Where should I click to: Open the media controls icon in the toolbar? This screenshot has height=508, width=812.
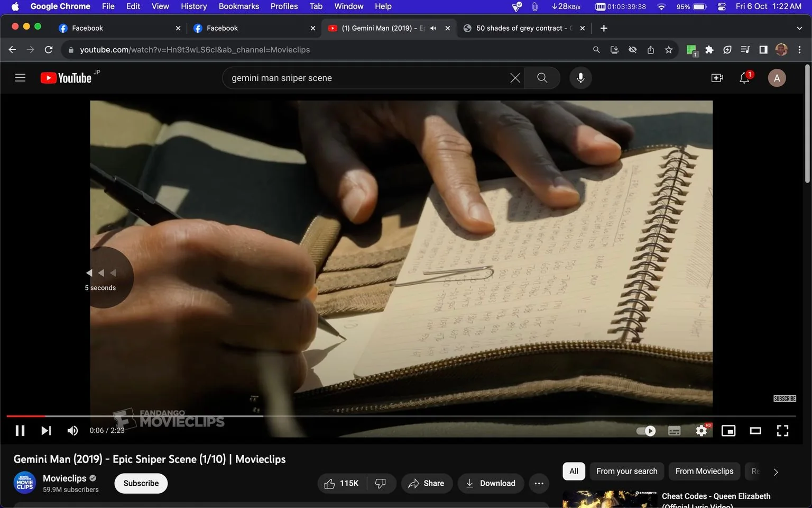pos(745,50)
